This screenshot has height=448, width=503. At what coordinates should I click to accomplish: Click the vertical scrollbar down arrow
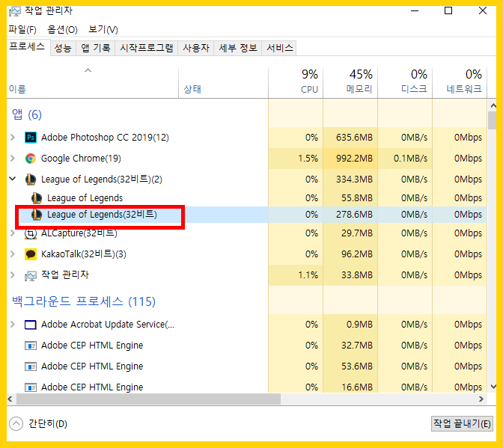coord(493,387)
